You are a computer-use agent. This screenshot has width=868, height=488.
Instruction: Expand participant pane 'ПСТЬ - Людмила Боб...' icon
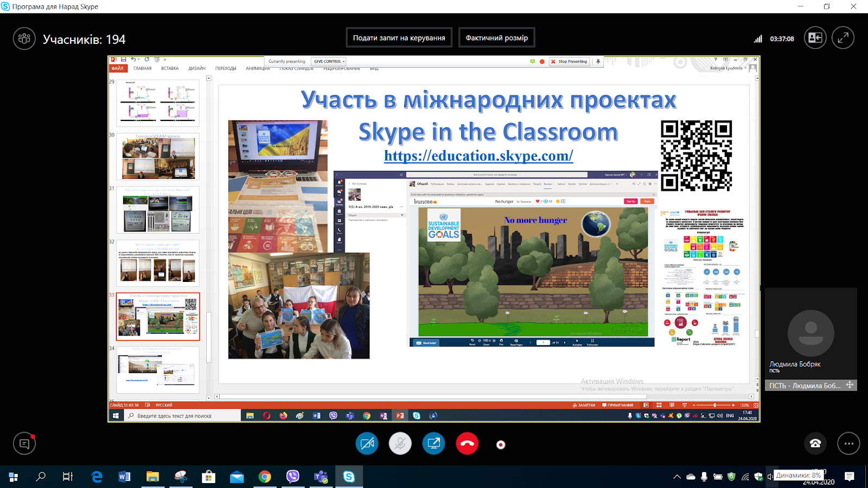(850, 385)
